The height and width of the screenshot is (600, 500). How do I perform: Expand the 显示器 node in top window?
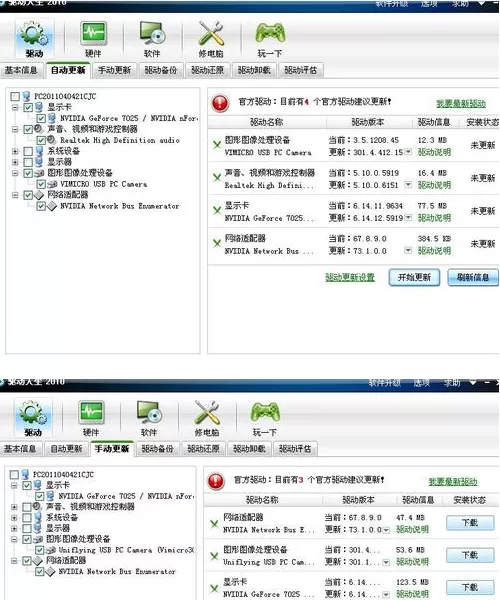click(15, 162)
